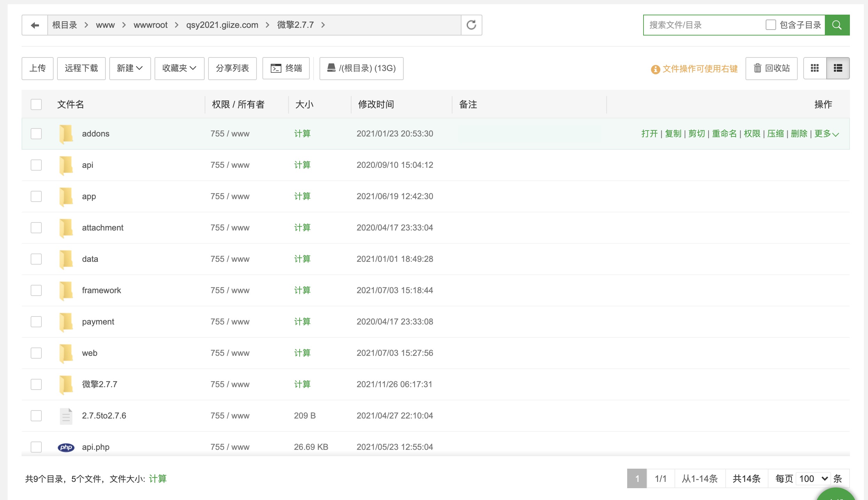
Task: Toggle the select-all checkbox in header
Action: coord(36,104)
